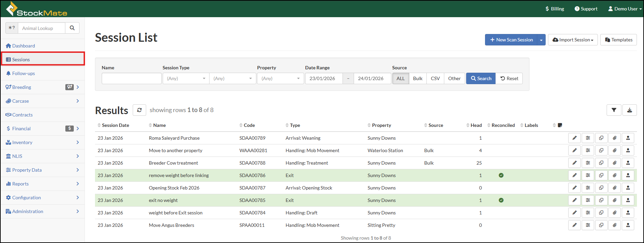Expand the Breeding sidebar section
This screenshot has height=243, width=644.
42,87
